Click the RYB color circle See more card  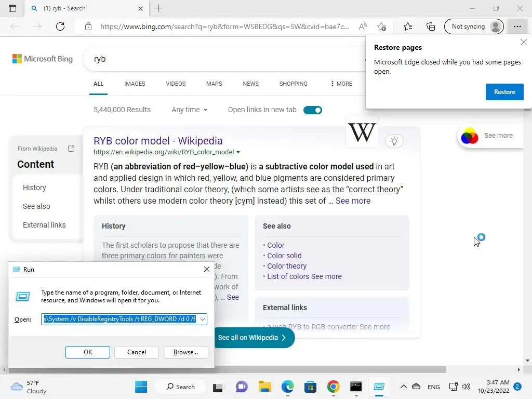(489, 136)
